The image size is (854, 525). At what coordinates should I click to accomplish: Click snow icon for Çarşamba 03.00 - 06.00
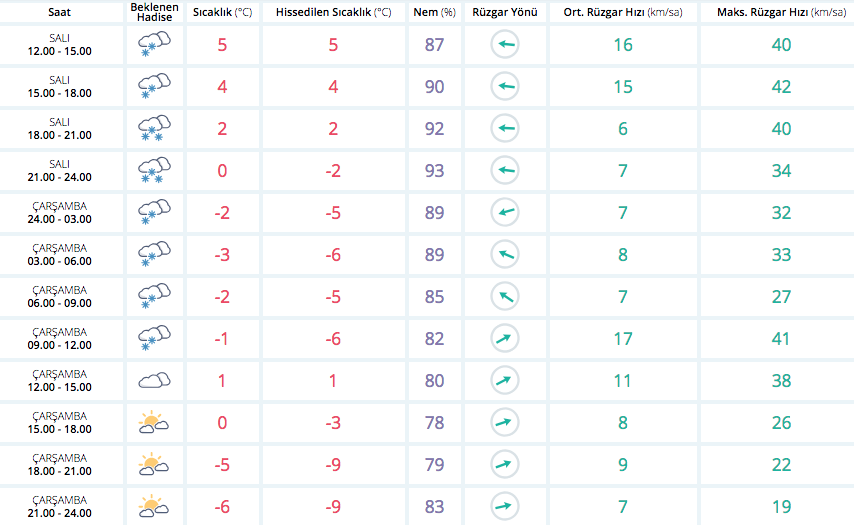(154, 254)
